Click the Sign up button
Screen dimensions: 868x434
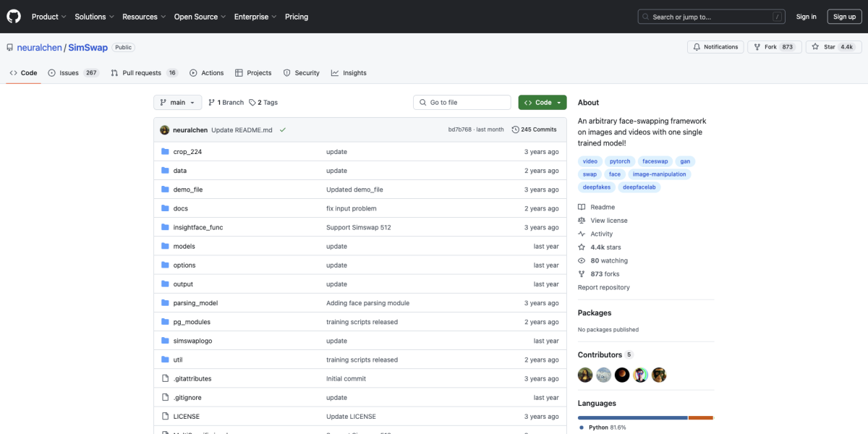(844, 17)
